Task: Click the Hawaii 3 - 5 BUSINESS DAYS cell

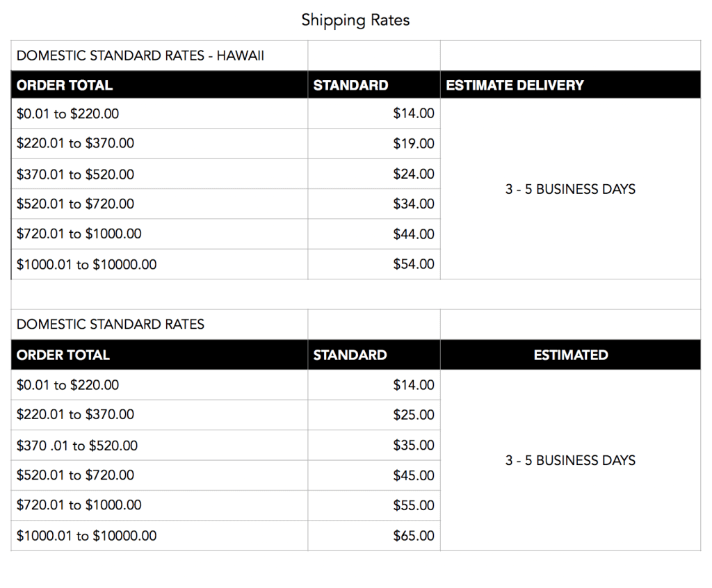Action: tap(570, 189)
